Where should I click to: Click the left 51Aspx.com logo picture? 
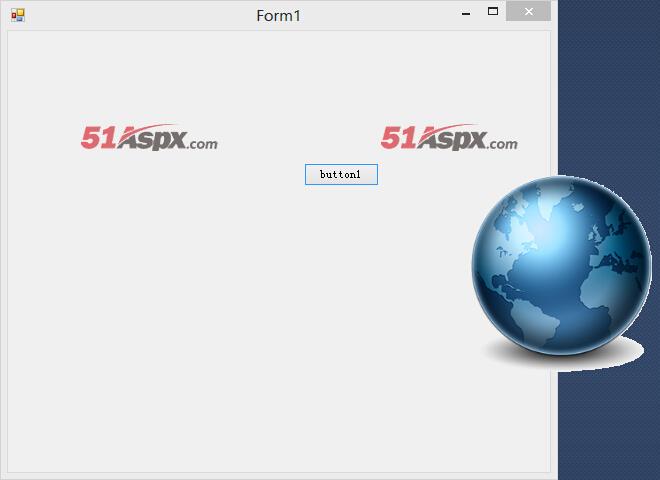tap(149, 137)
